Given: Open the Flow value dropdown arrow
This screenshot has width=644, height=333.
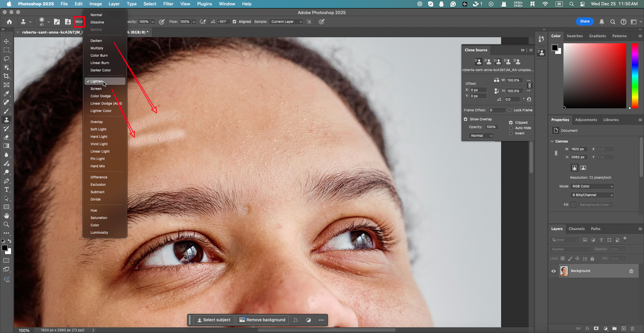Looking at the screenshot, I should 194,22.
